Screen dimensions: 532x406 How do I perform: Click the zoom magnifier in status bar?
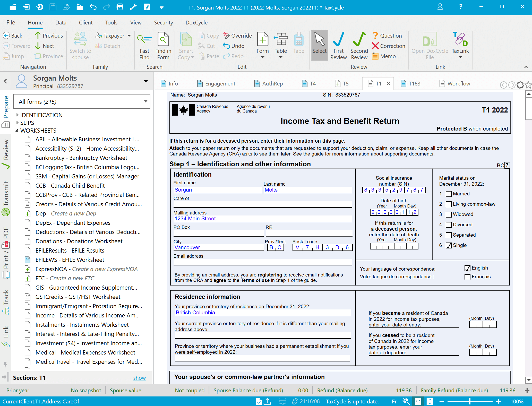pyautogui.click(x=406, y=401)
